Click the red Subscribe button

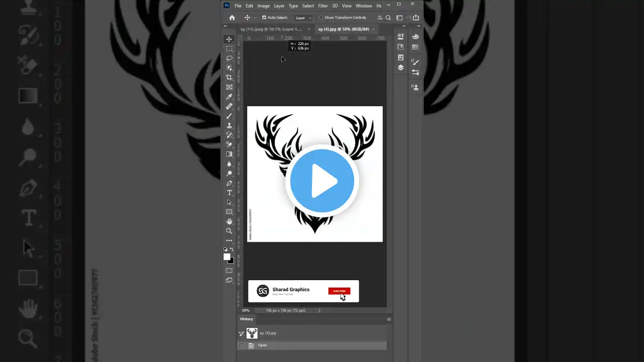(x=339, y=291)
